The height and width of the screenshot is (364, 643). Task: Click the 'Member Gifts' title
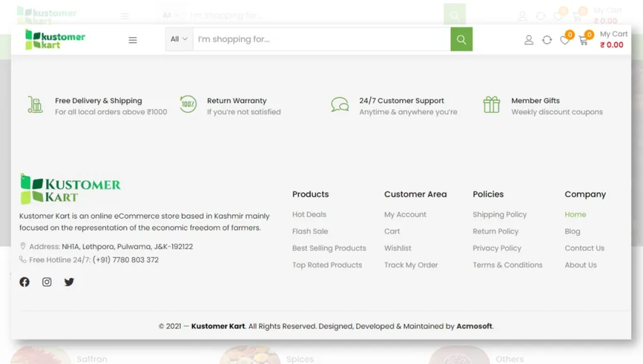(x=535, y=100)
